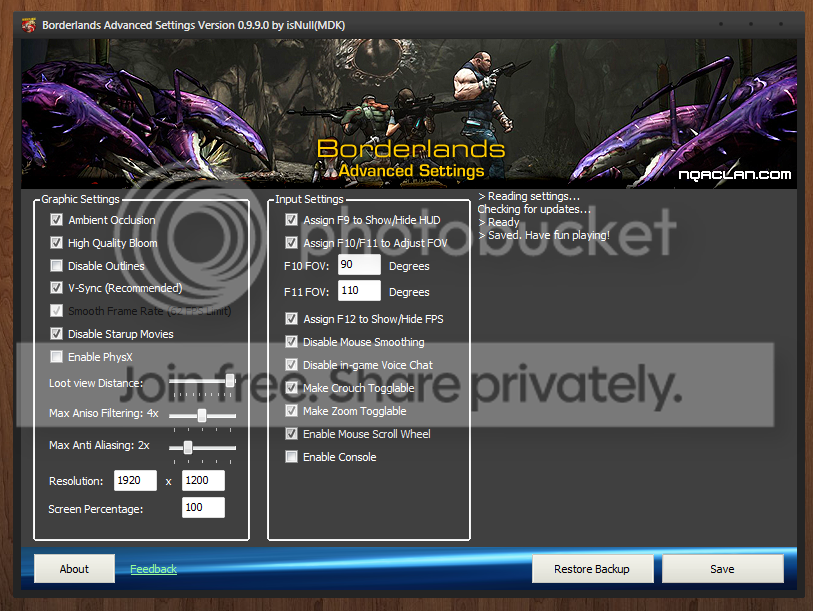This screenshot has height=611, width=813.
Task: Click the Screen Percentage input field
Action: click(203, 507)
